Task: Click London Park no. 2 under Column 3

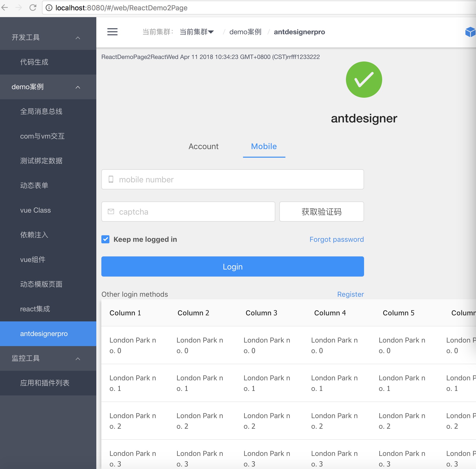Action: 267,421
